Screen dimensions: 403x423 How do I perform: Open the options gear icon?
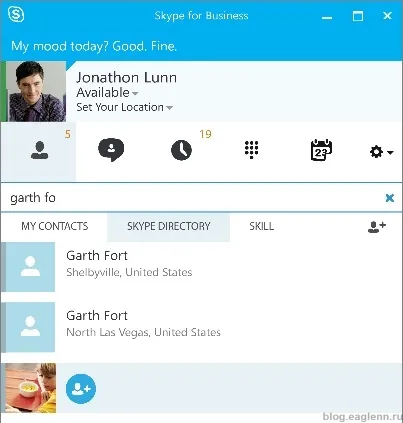click(376, 152)
